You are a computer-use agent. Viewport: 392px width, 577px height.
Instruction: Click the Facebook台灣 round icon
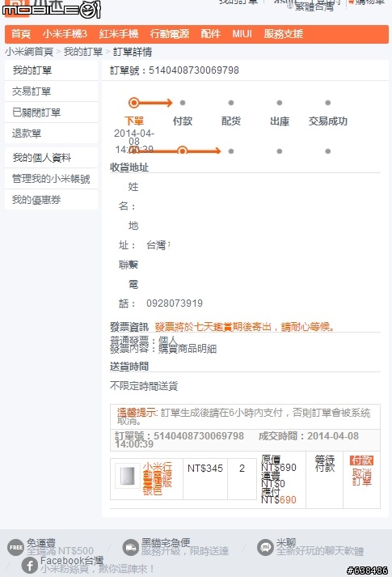(x=30, y=565)
